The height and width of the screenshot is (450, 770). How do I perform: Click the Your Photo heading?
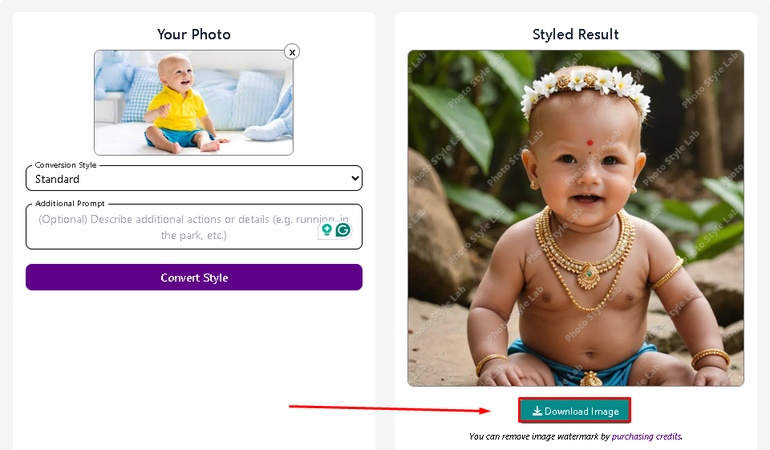point(194,34)
